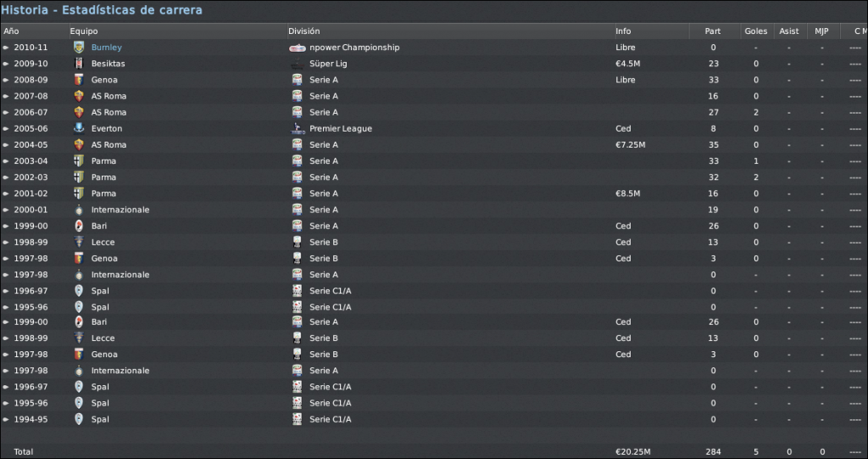The height and width of the screenshot is (459, 868).
Task: Click the Süper Lig league logo
Action: [x=298, y=64]
